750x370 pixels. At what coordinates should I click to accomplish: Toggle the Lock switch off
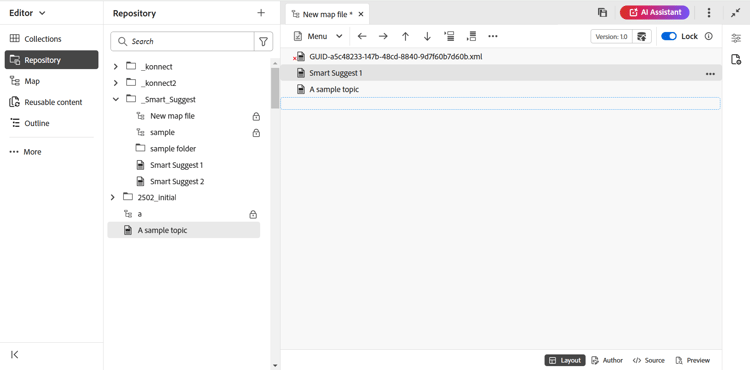point(669,36)
